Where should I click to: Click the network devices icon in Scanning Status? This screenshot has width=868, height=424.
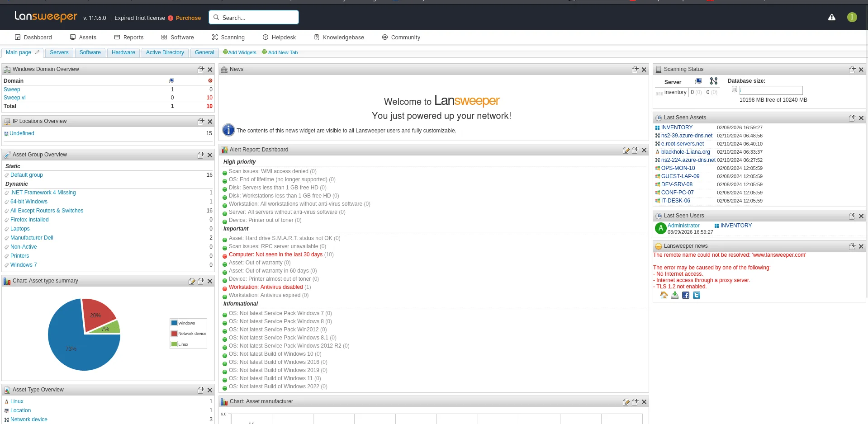click(x=714, y=81)
